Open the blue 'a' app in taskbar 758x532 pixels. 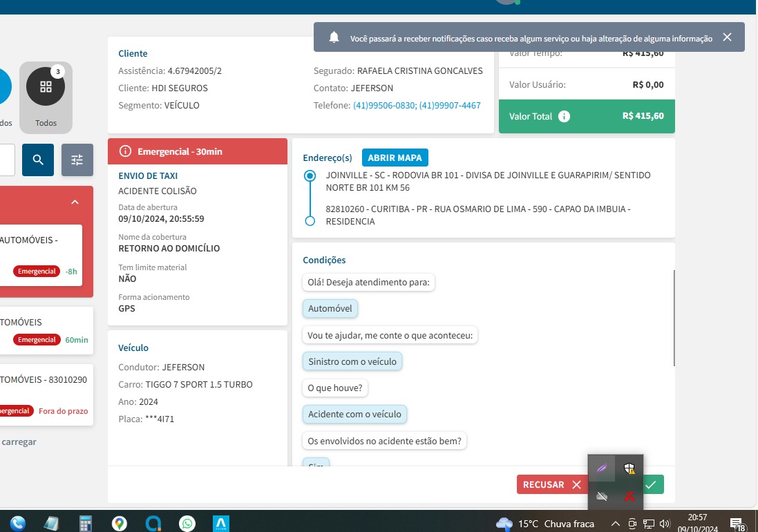(x=153, y=523)
